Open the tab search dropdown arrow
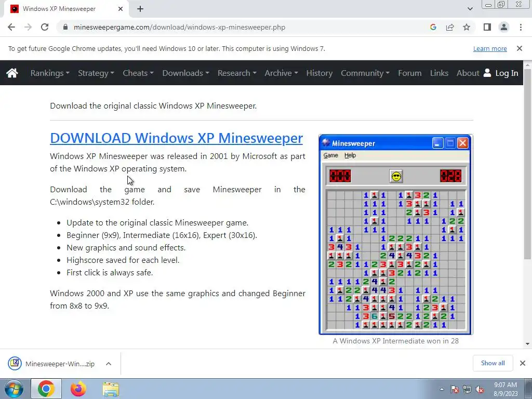This screenshot has width=532, height=399. coord(470,9)
